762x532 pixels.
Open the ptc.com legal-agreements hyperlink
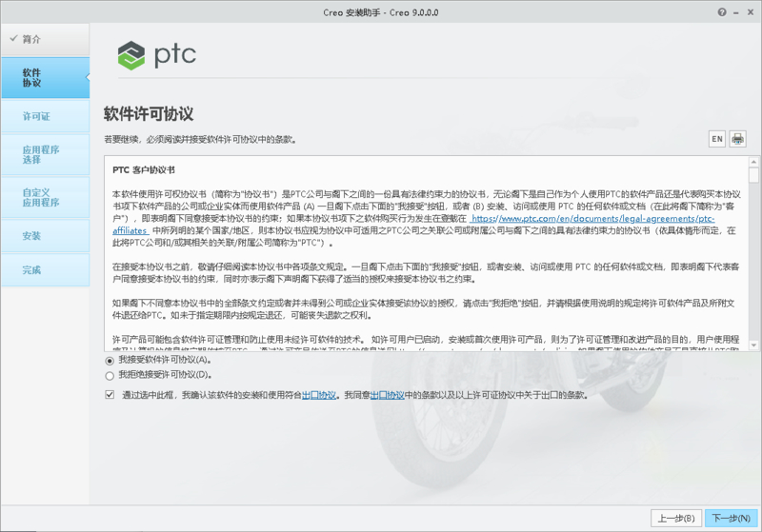tap(592, 219)
